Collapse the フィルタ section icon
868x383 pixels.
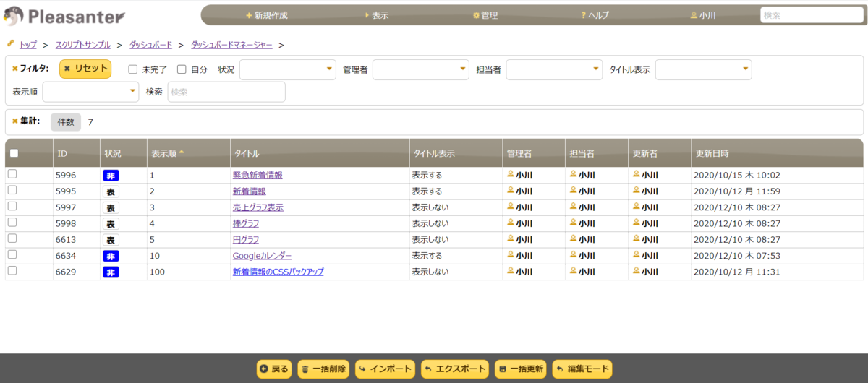pyautogui.click(x=15, y=69)
